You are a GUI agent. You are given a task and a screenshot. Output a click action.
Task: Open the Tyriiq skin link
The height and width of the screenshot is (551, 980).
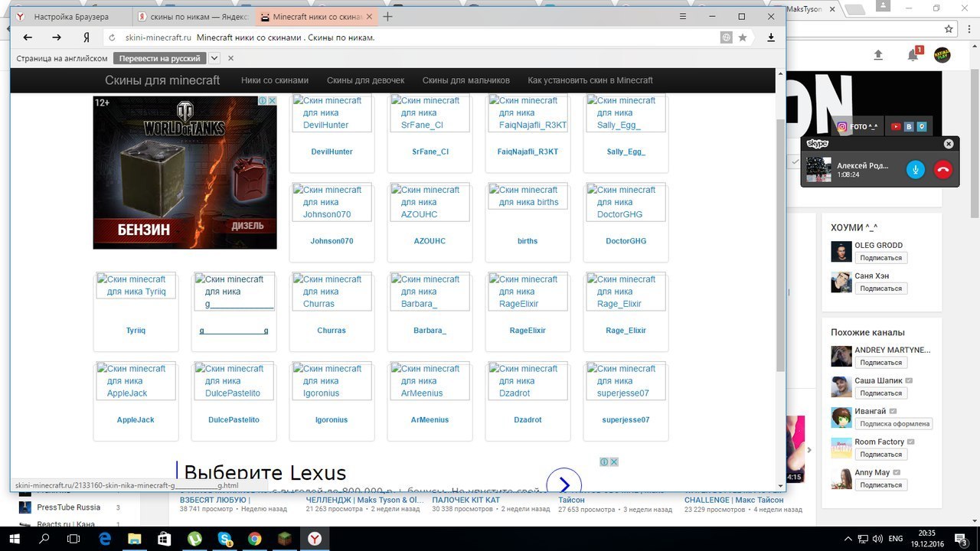136,331
